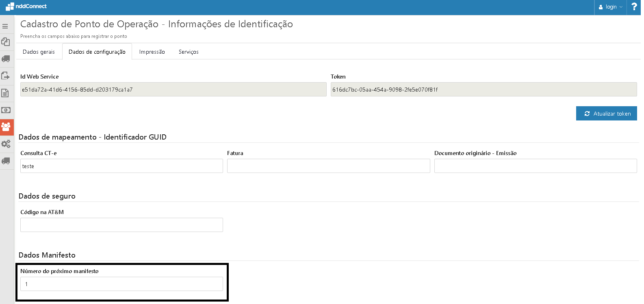
Task: Click the Dados Manifesto heading
Action: (x=47, y=255)
